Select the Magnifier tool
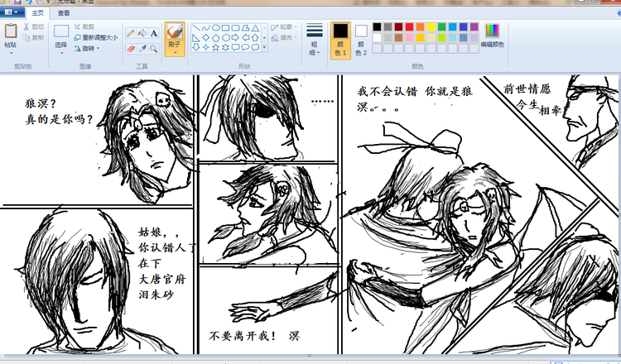621x364 pixels. tap(153, 48)
